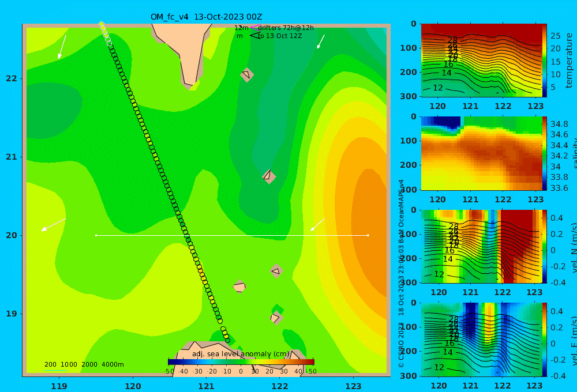This screenshot has width=577, height=392.
Task: Click the 'vel. E (m/s)' axis label
Action: [x=574, y=341]
